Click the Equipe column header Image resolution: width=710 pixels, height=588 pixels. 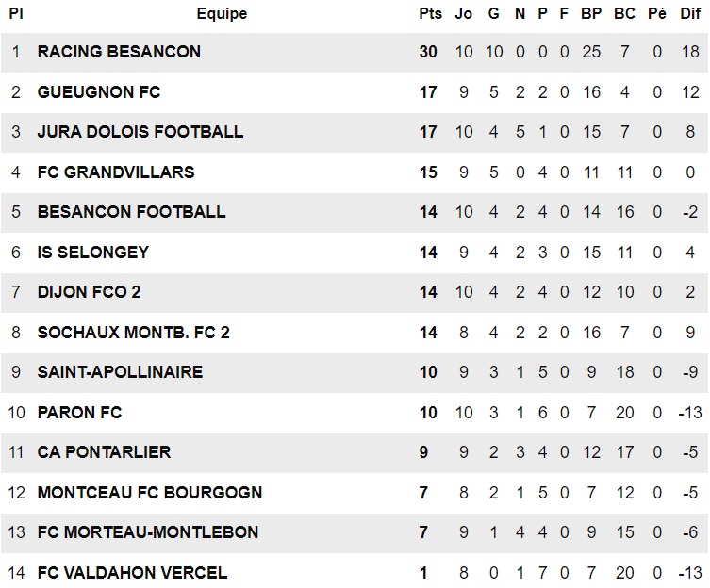point(222,13)
